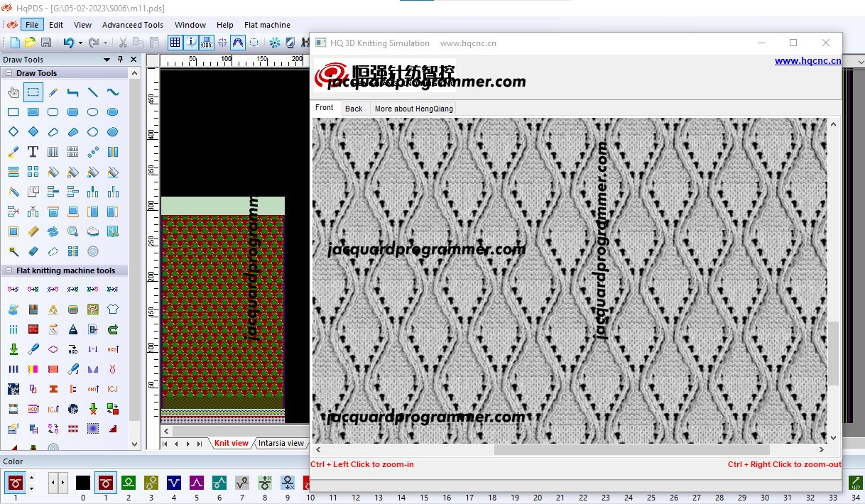Click the simulation window horizontal scrollbar thumb
865x504 pixels.
(632, 449)
